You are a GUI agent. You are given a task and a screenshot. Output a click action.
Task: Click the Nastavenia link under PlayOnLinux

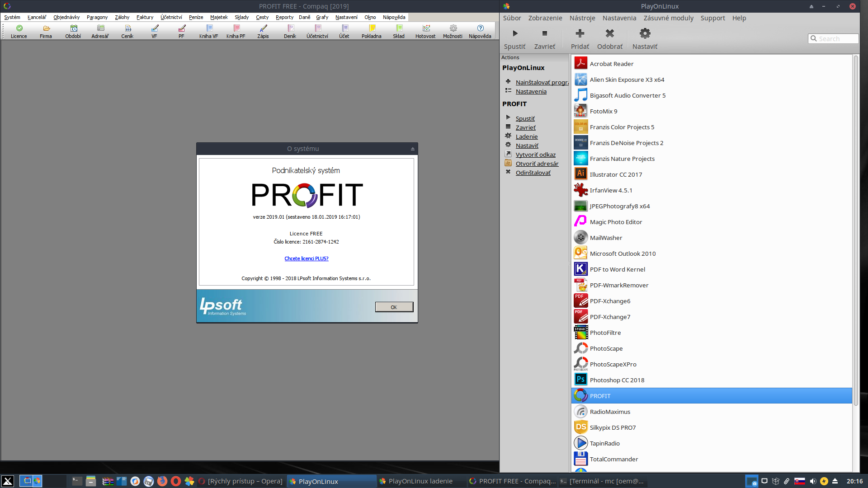531,91
